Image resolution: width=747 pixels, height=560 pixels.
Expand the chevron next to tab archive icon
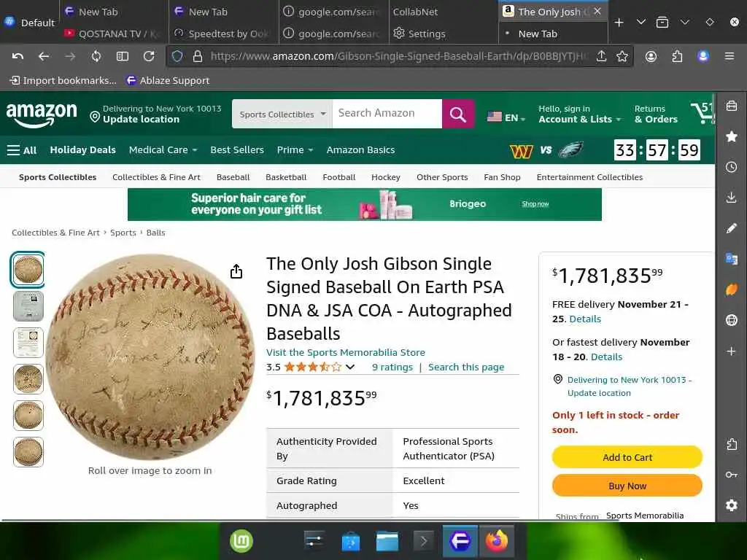[684, 23]
